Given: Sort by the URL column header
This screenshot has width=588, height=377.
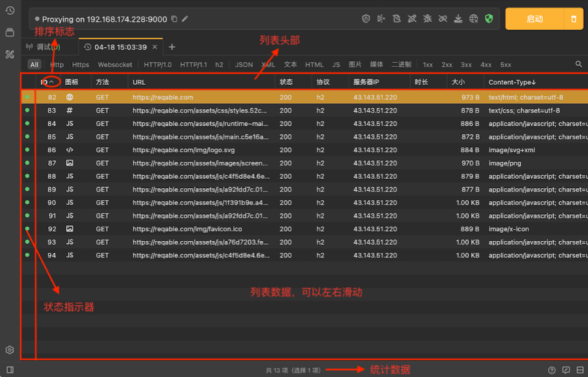Looking at the screenshot, I should pos(202,82).
